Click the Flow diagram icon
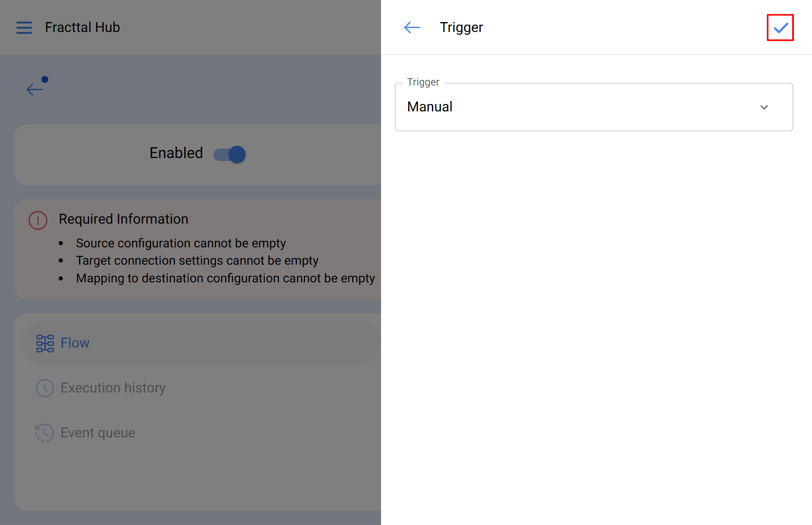 (45, 343)
